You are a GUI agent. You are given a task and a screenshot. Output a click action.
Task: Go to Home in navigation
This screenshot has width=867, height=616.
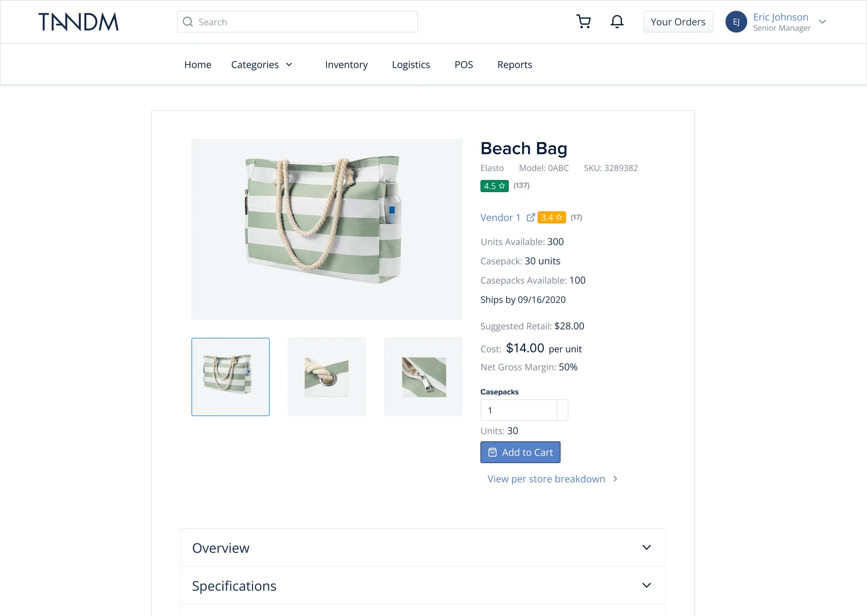click(x=198, y=65)
